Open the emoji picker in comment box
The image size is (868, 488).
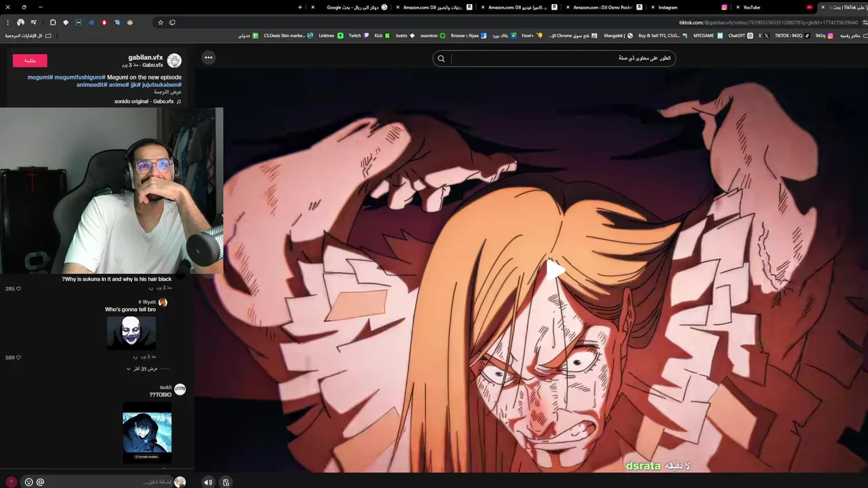tap(28, 482)
